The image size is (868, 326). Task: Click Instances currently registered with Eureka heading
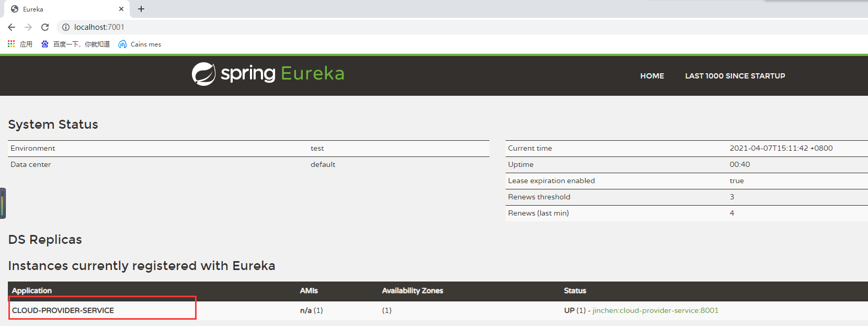coord(142,266)
